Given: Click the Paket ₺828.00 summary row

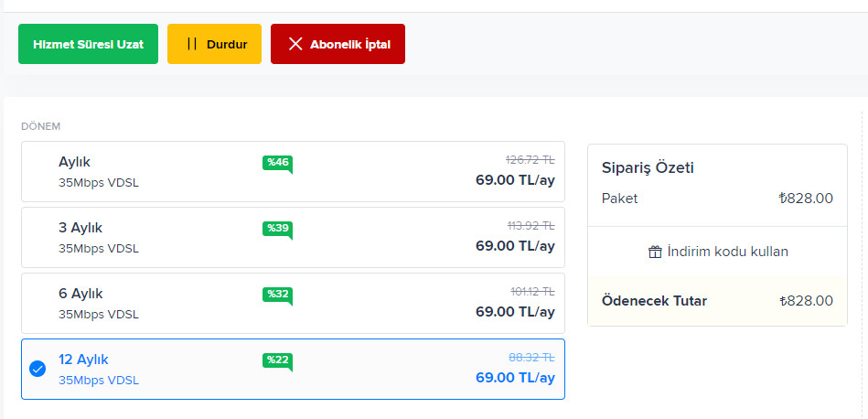Looking at the screenshot, I should point(717,199).
